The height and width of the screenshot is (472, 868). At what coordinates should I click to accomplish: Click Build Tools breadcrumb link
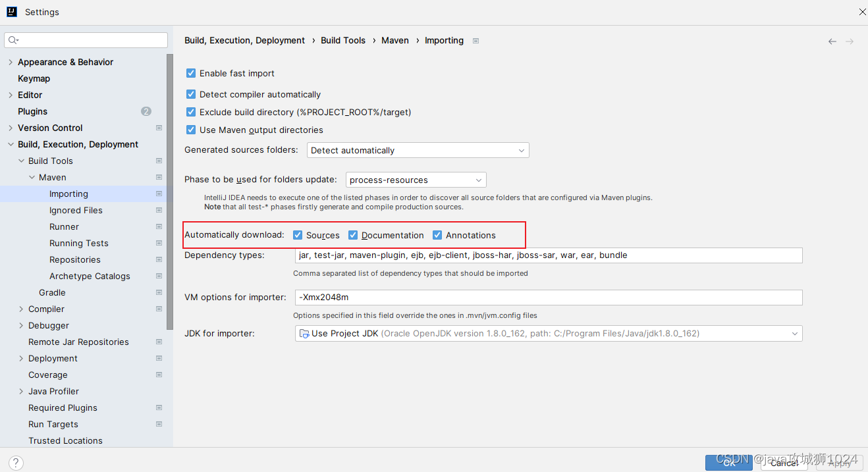coord(343,40)
